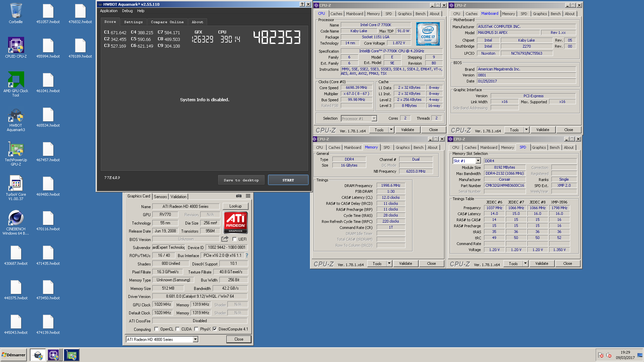
Task: Open Bench tab in CPU-Z Mainboard window
Action: (x=555, y=14)
